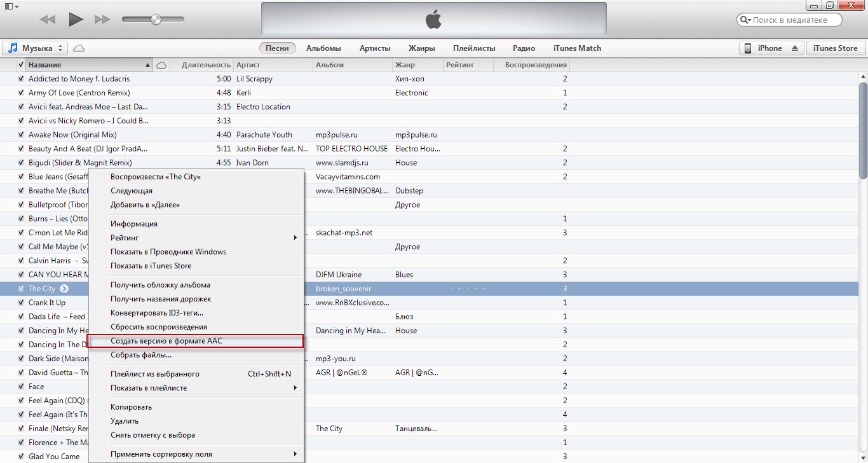
Task: Click the volume slider knob
Action: [x=156, y=20]
